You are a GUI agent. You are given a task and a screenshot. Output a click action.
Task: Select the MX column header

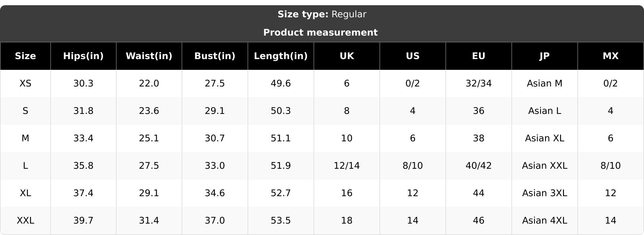click(x=611, y=56)
